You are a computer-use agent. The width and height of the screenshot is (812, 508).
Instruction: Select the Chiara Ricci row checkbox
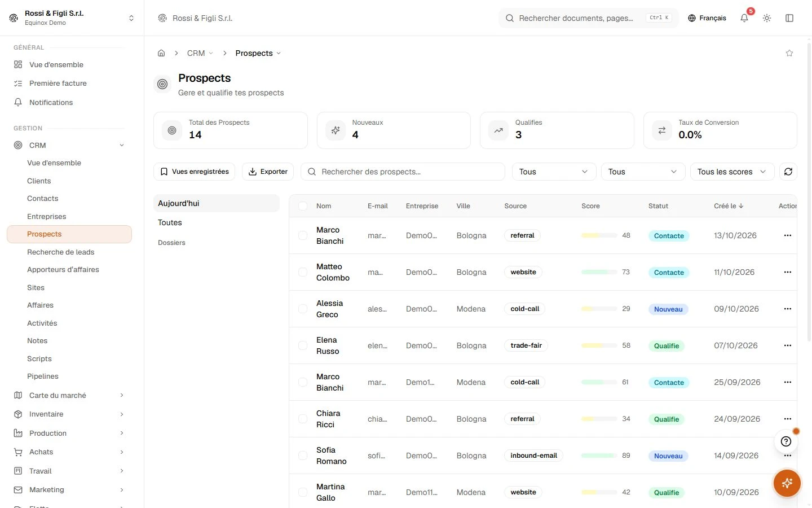[303, 419]
